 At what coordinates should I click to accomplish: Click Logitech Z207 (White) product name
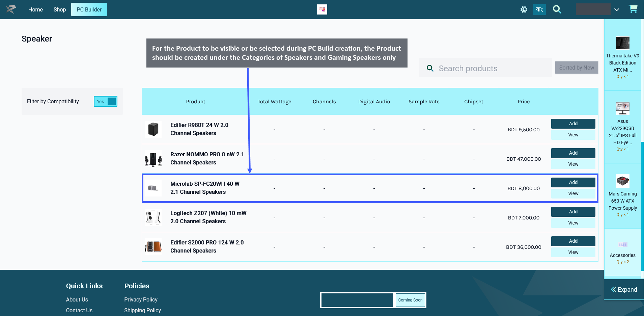[208, 217]
